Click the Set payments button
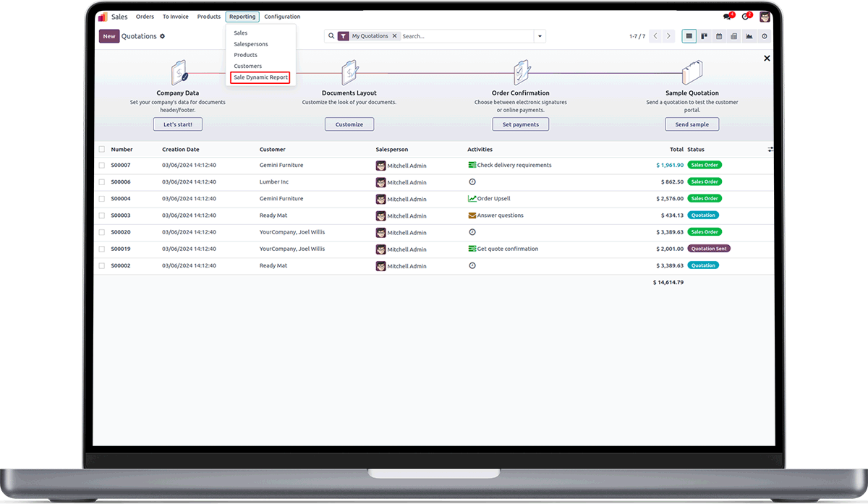 pos(521,124)
